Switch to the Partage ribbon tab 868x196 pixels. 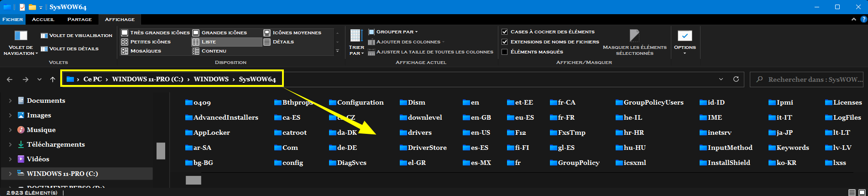79,19
